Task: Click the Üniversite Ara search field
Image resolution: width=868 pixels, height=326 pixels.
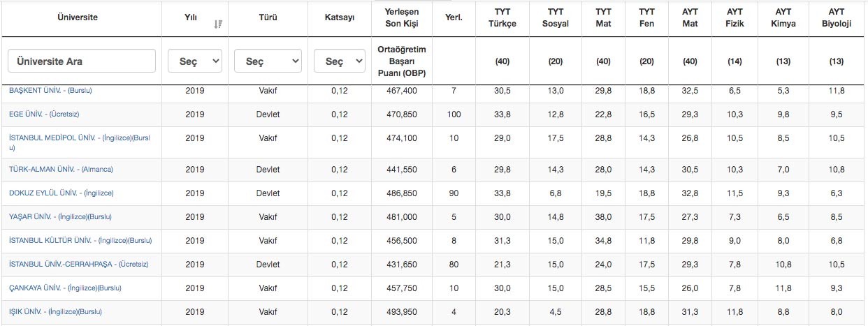Action: (82, 61)
